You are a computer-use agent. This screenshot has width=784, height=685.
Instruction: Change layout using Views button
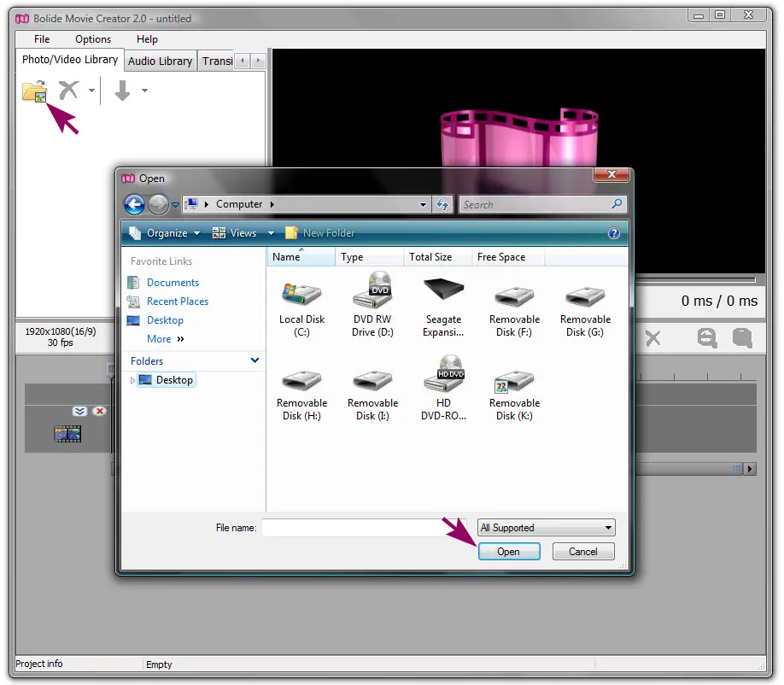click(235, 233)
